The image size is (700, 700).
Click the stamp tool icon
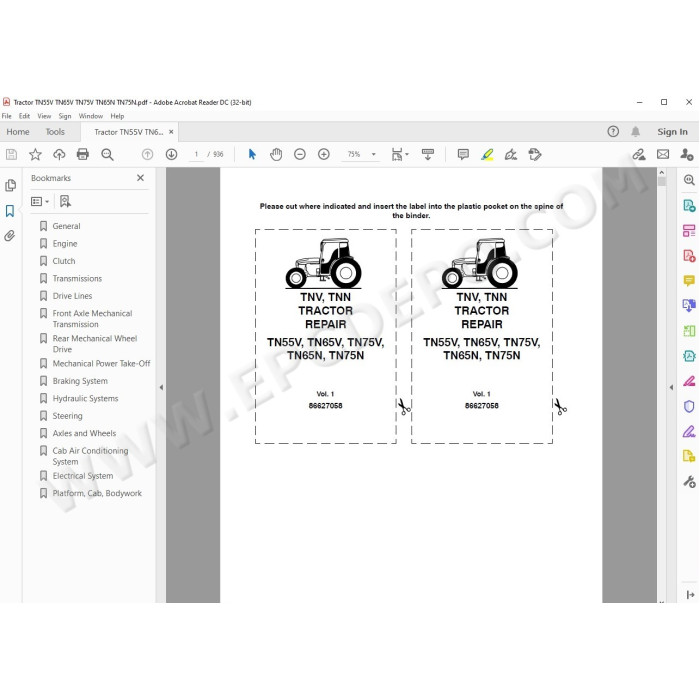535,154
